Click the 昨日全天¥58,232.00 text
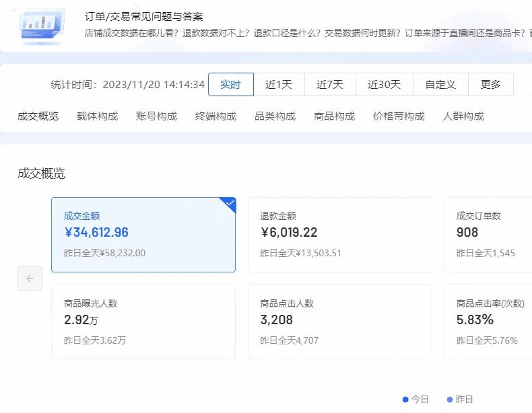Screen dimensions: 532x413 pyautogui.click(x=104, y=253)
